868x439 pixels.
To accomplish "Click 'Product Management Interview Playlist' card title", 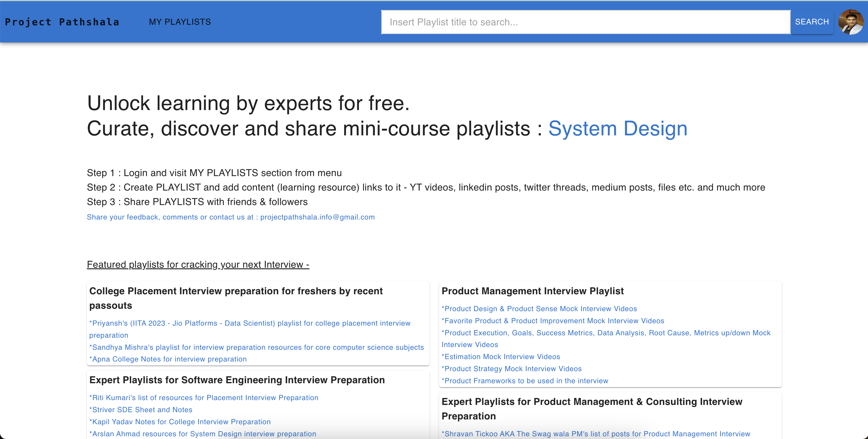I will tap(532, 291).
